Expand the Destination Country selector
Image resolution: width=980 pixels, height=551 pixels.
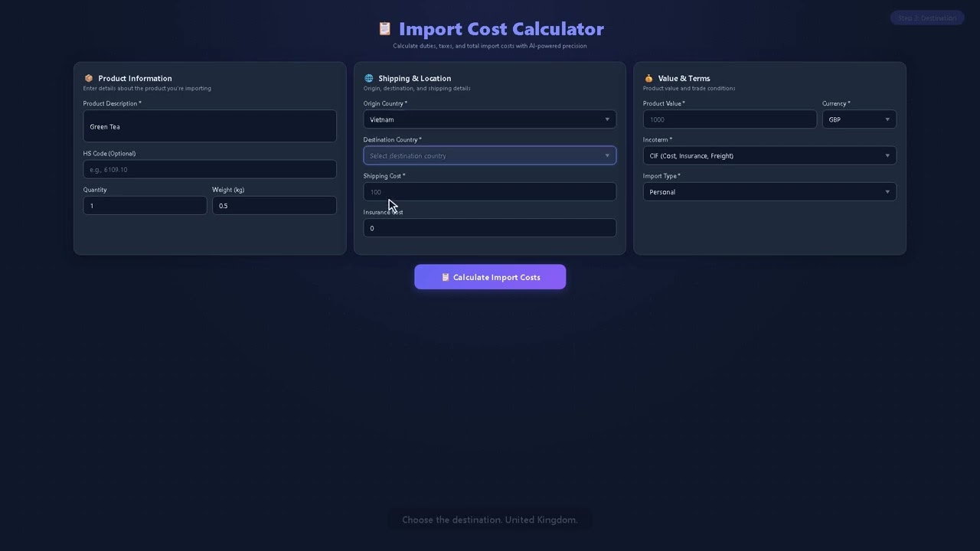click(490, 155)
